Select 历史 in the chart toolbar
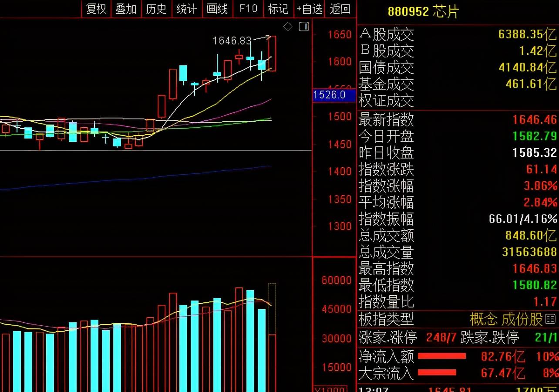The height and width of the screenshot is (392, 559). click(156, 9)
